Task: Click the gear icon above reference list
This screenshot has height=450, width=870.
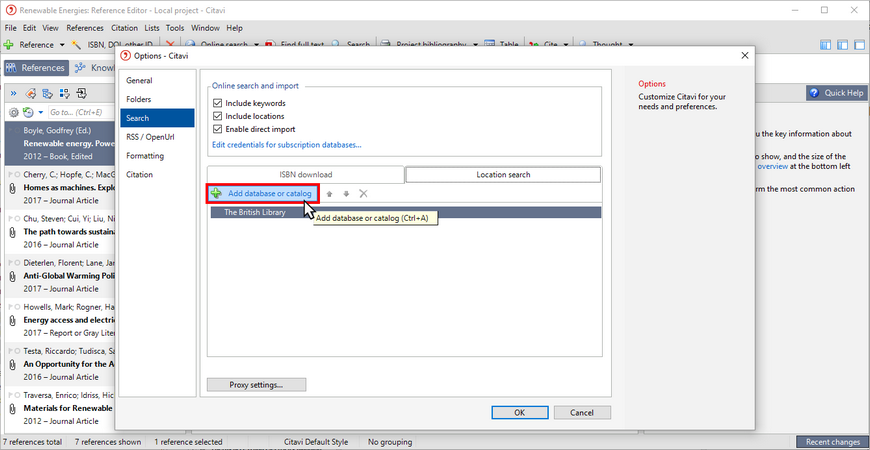Action: point(14,112)
